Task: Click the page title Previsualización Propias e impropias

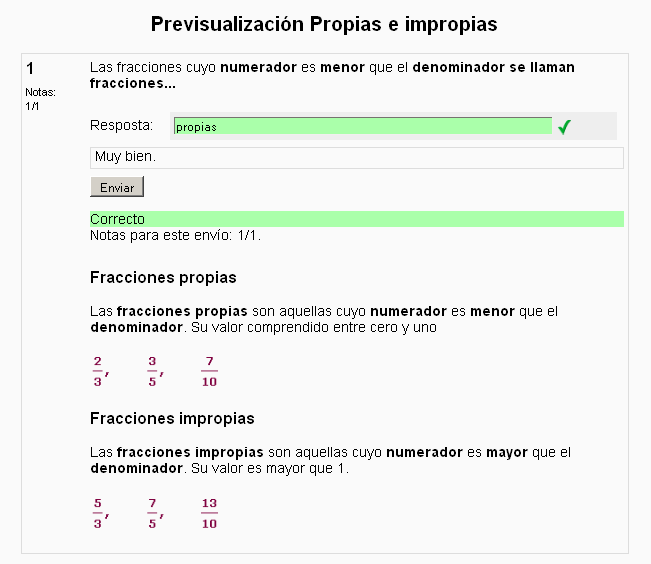Action: (x=324, y=23)
